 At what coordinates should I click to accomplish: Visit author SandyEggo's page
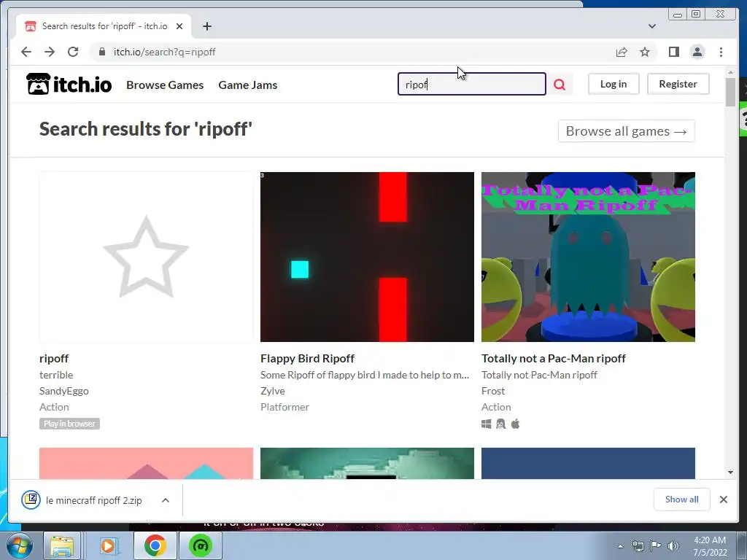pyautogui.click(x=64, y=391)
